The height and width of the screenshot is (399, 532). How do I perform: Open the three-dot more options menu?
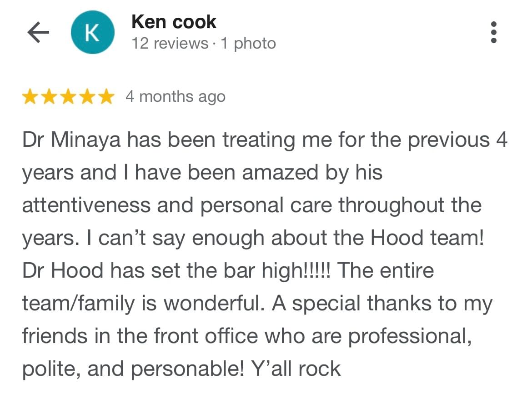(x=494, y=33)
